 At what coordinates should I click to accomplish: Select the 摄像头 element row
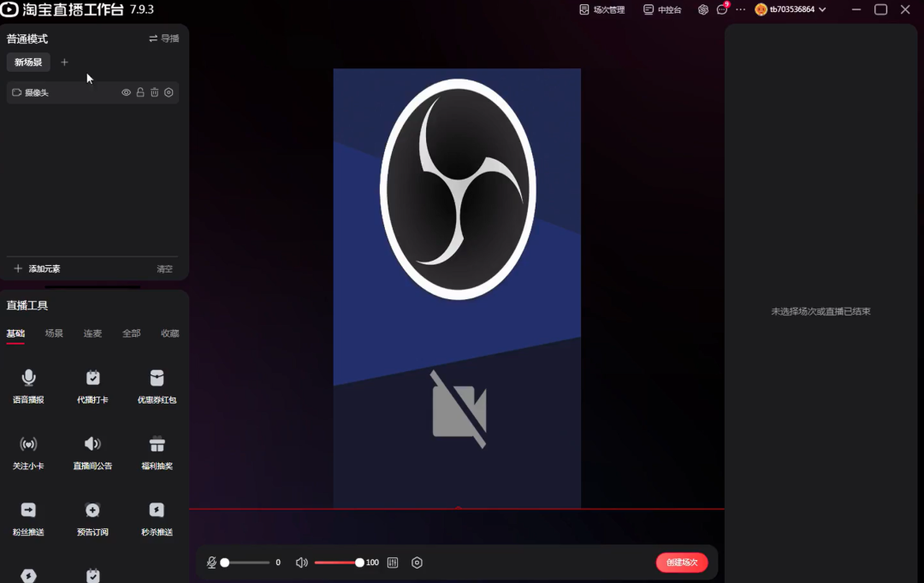coord(92,92)
